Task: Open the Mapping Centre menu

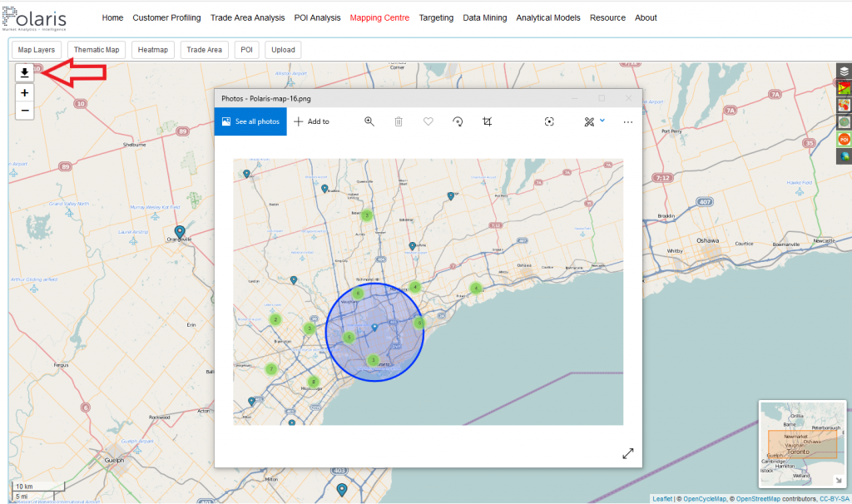Action: pos(379,17)
